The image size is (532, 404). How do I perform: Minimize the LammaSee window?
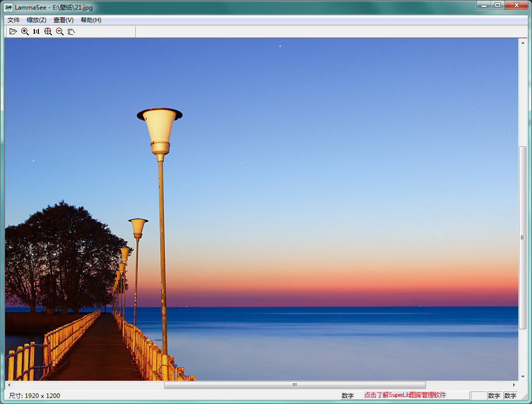point(484,6)
